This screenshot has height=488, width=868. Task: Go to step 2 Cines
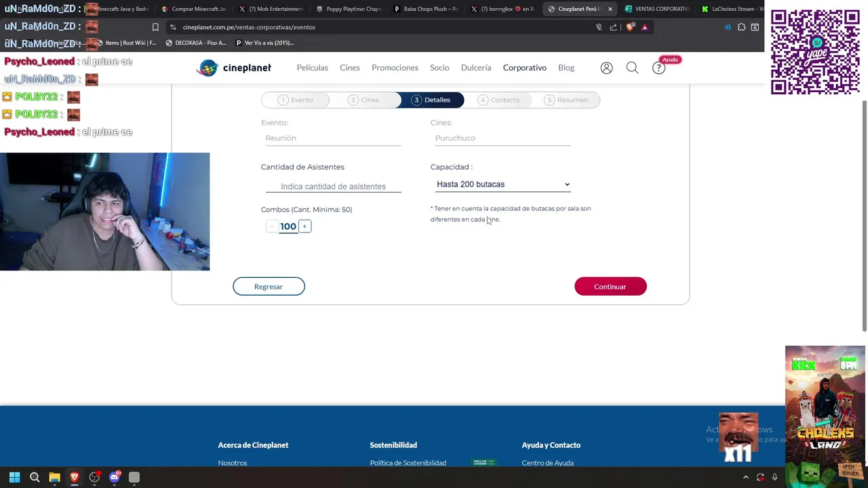(x=363, y=100)
